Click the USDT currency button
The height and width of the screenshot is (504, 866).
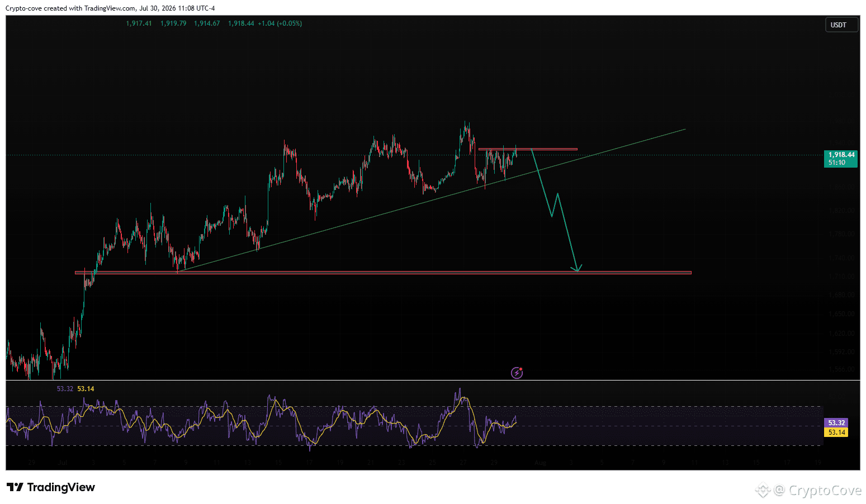tap(841, 25)
